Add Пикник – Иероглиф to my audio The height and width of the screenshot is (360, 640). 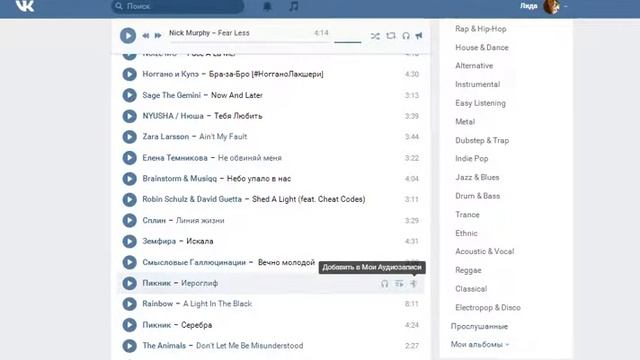tap(413, 284)
